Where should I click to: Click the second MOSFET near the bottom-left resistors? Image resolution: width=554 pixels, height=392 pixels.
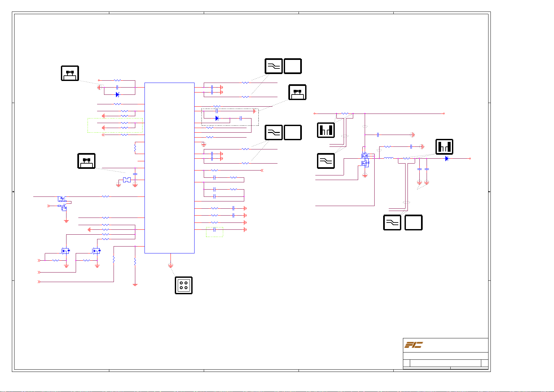[x=96, y=251]
